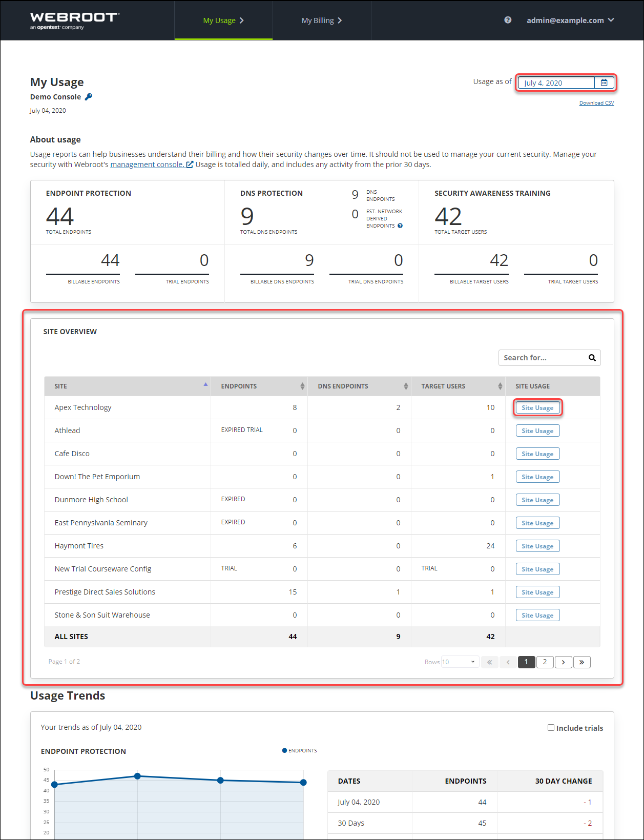Sort table by DNS Endpoints column

coord(405,386)
